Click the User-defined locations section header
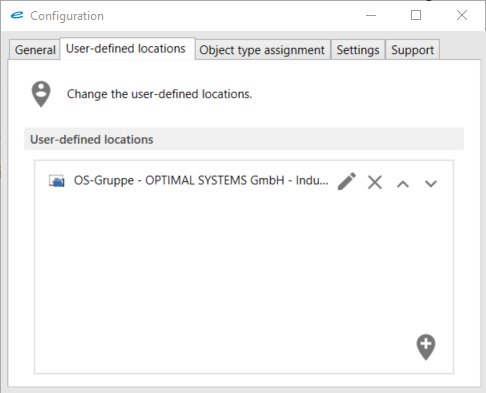 click(x=244, y=139)
